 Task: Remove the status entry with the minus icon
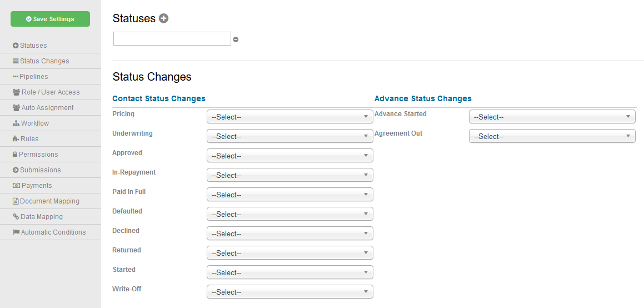[x=236, y=39]
